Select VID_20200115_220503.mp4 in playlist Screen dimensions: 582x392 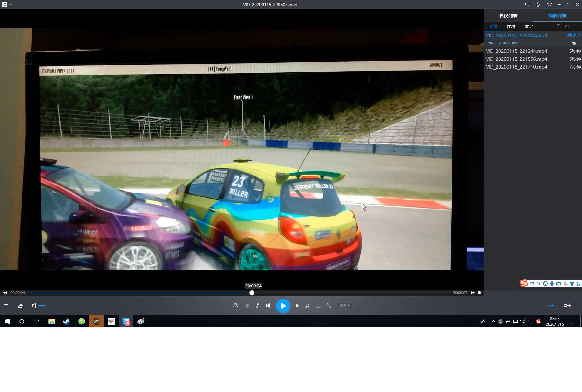(x=517, y=35)
